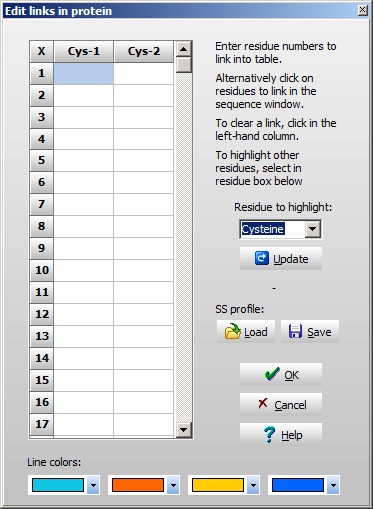The width and height of the screenshot is (373, 509).
Task: Open the Residue to highlight dropdown
Action: (313, 229)
